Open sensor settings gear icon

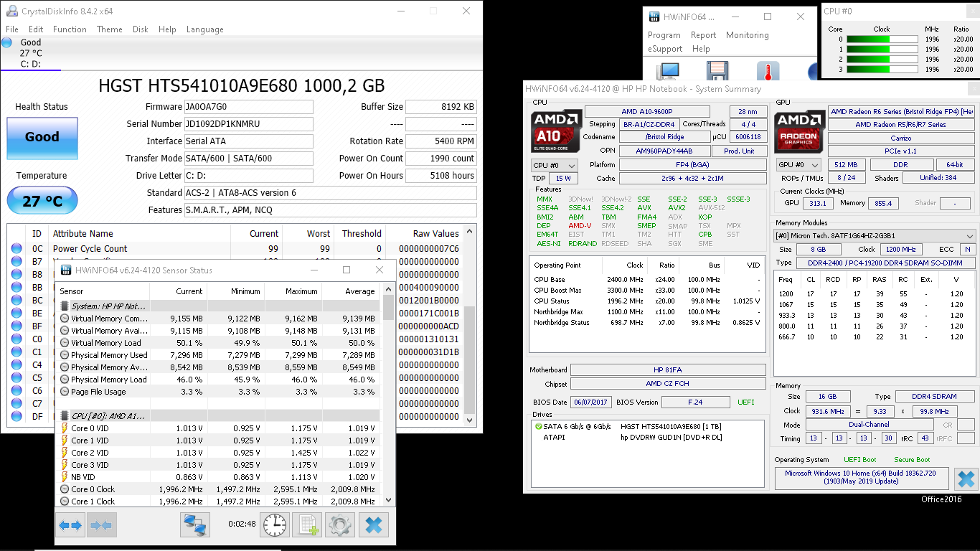pos(340,525)
